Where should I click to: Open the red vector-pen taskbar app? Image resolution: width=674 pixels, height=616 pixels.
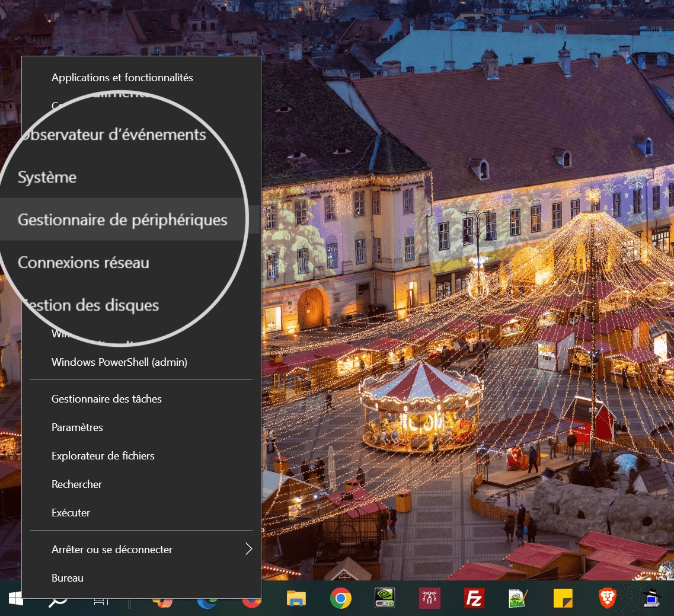[x=429, y=598]
